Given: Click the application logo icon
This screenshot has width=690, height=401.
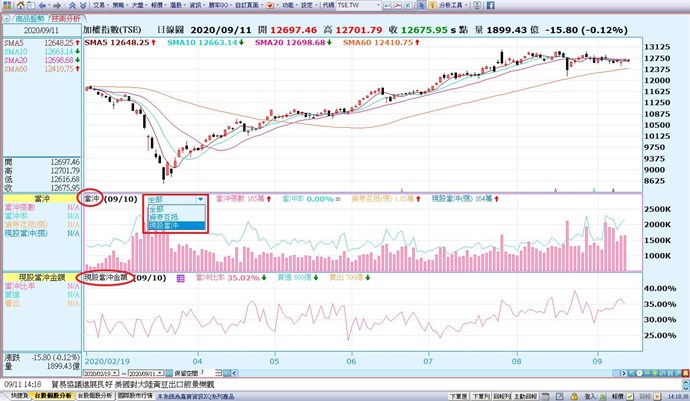Looking at the screenshot, I should (7, 6).
